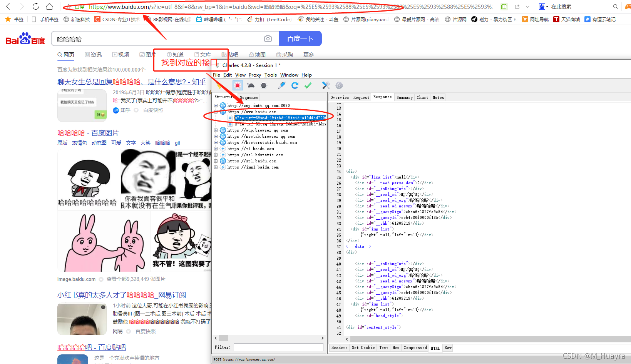
Task: Click the 百度一下 search button
Action: [x=300, y=38]
